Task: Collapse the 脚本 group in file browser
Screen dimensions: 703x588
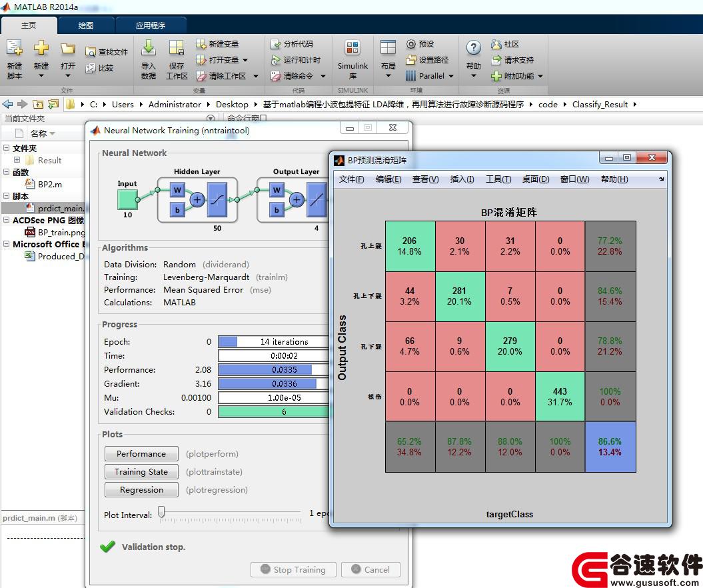Action: (6, 196)
